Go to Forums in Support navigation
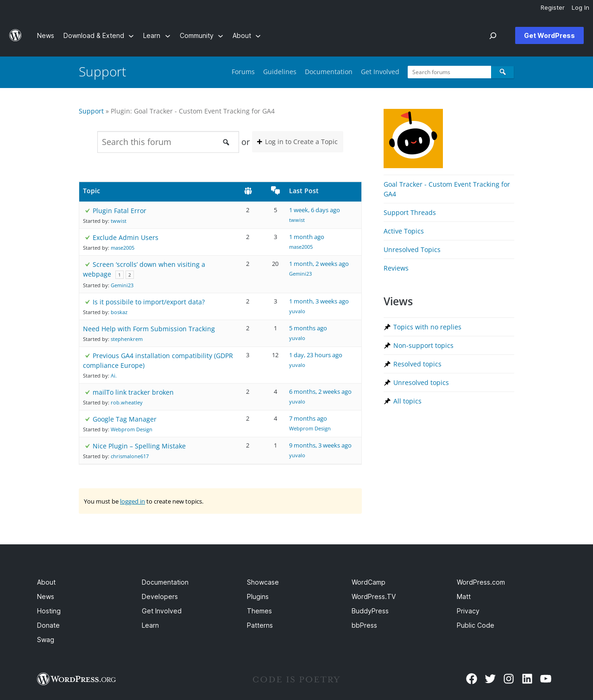This screenshot has height=700, width=593. (x=243, y=72)
